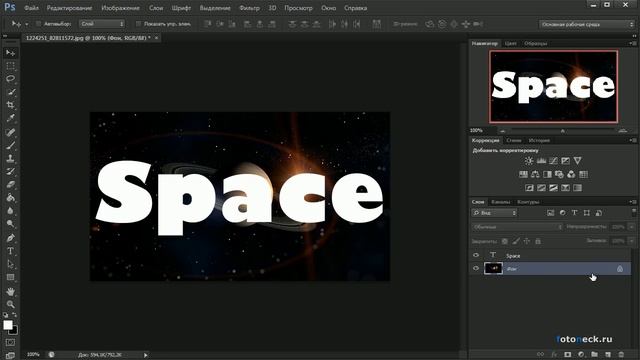Click the new layer icon in the Layers panel
This screenshot has width=640, height=360.
click(608, 354)
